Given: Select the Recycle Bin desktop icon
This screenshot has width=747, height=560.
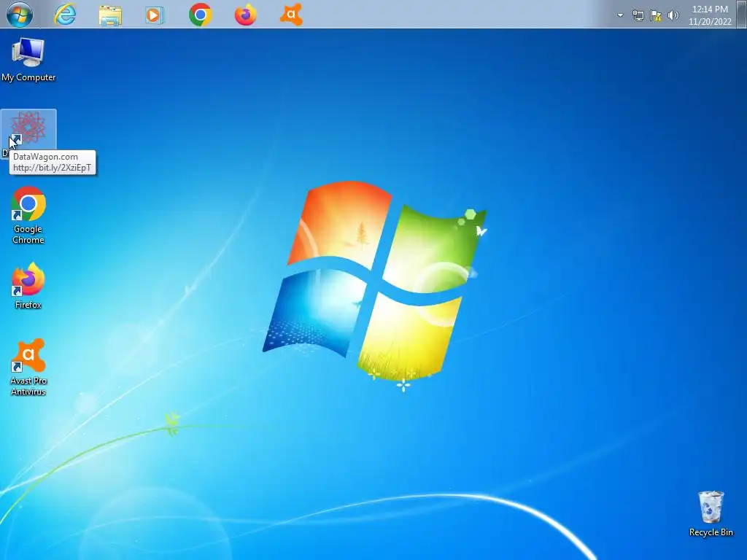Looking at the screenshot, I should (x=711, y=514).
